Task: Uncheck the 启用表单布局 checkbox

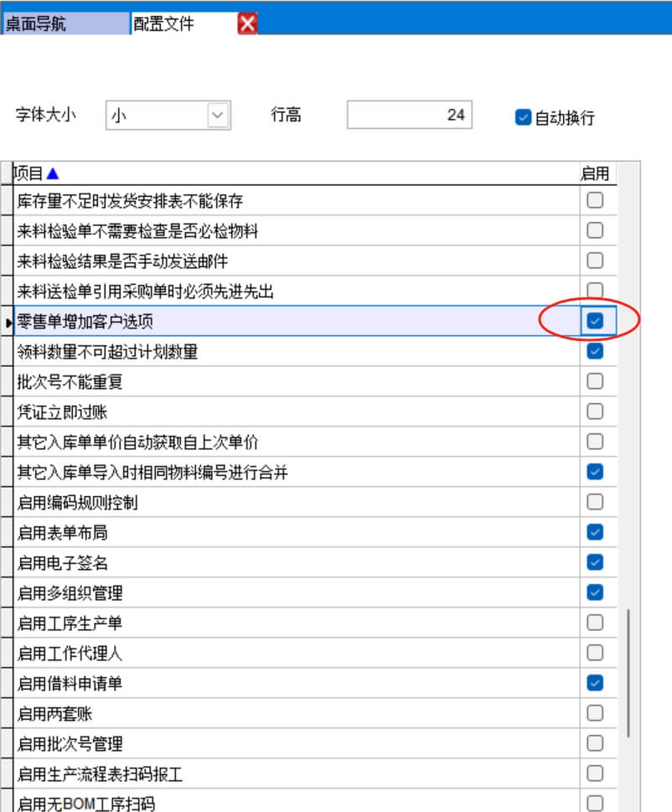Action: pyautogui.click(x=595, y=532)
